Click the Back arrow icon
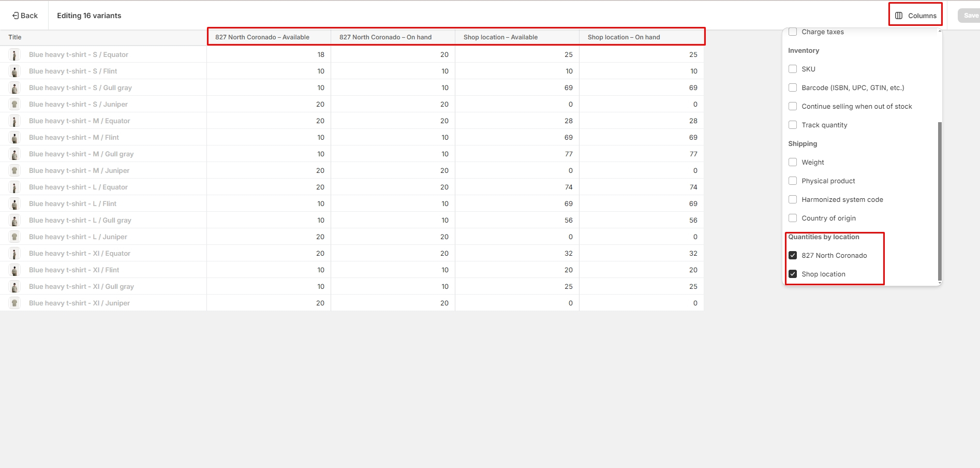Image resolution: width=980 pixels, height=468 pixels. pos(16,16)
